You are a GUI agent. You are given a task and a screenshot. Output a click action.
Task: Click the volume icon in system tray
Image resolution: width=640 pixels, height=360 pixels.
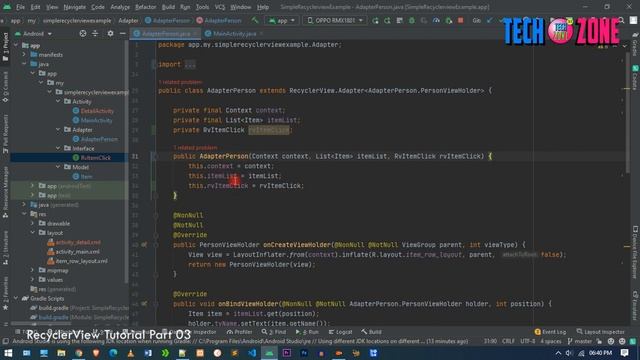569,353
